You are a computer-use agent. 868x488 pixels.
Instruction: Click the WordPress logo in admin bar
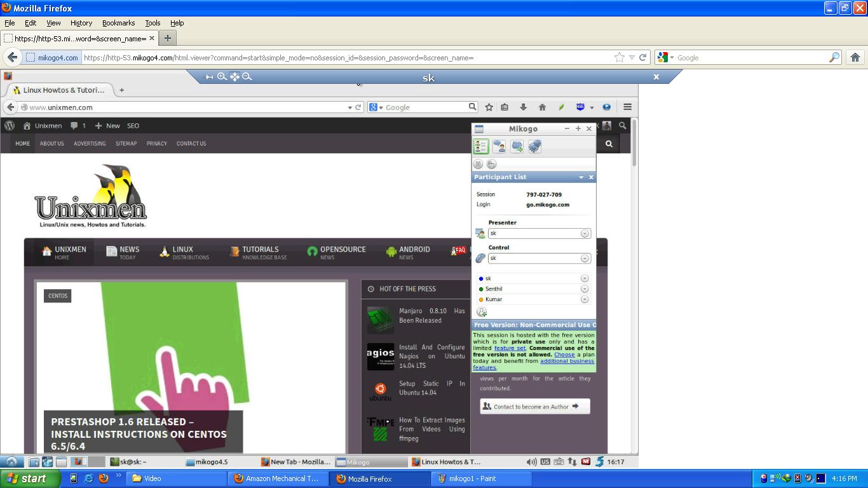[x=10, y=126]
